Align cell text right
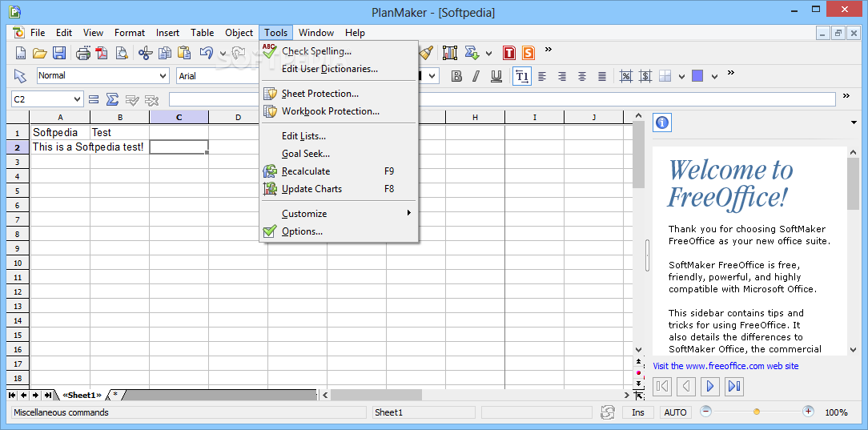 pos(562,76)
